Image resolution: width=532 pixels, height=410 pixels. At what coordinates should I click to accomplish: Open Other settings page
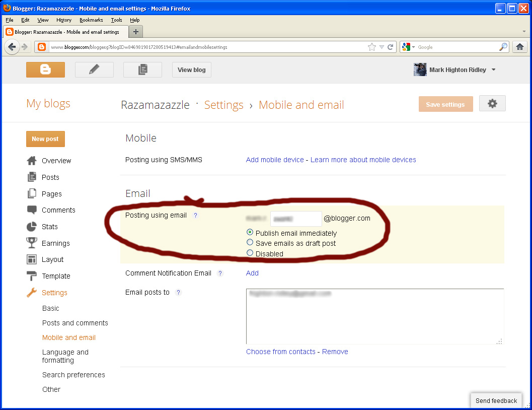(51, 389)
